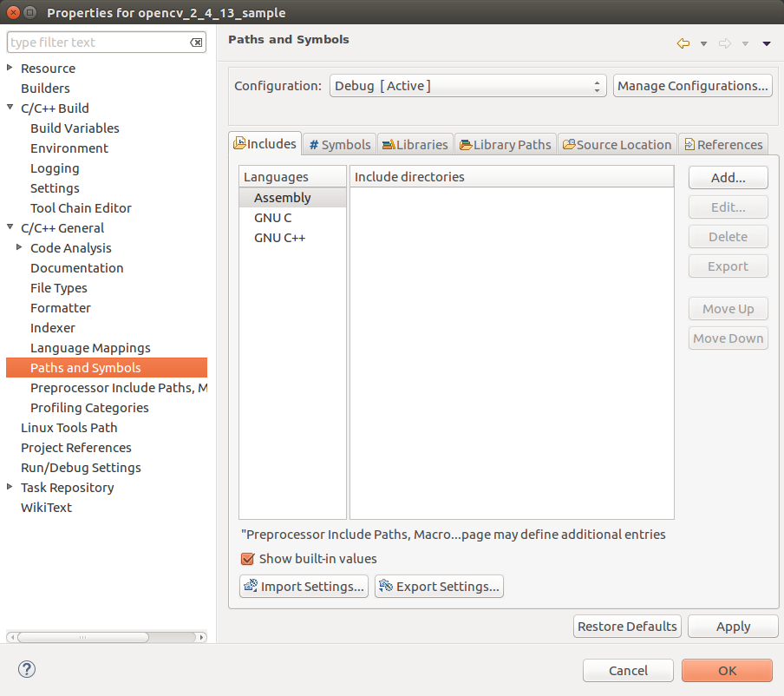Click the Apply button

tap(733, 626)
